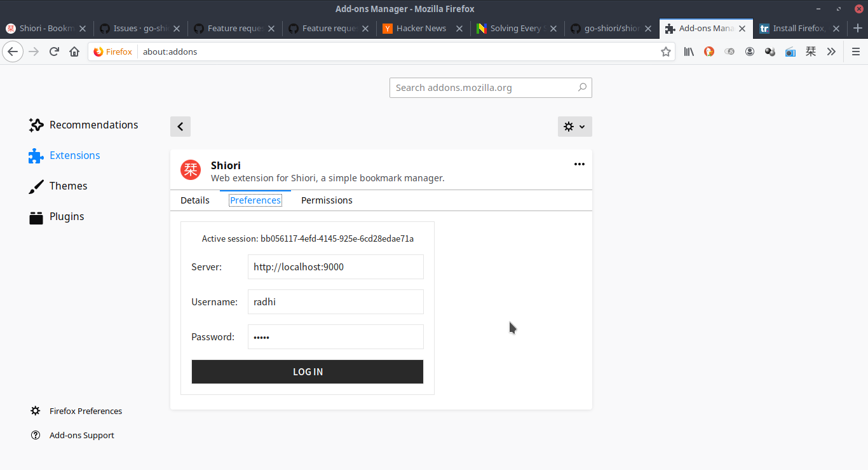This screenshot has width=868, height=470.
Task: Open the Shiori kanji toolbar icon
Action: [x=811, y=52]
